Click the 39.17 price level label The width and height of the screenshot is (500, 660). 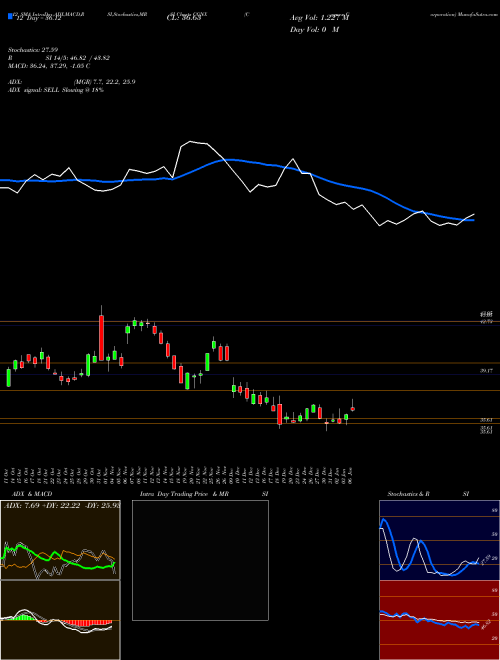click(487, 370)
